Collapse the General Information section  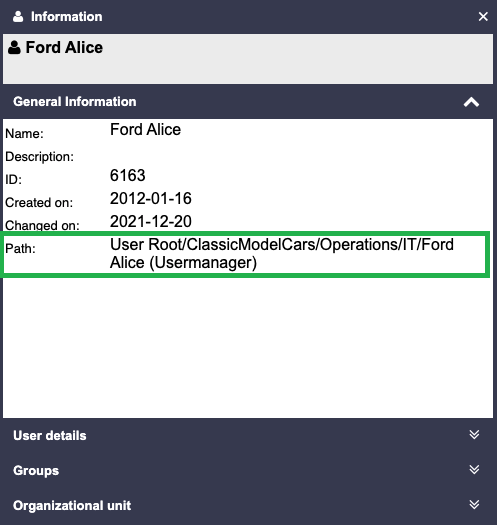tap(471, 102)
